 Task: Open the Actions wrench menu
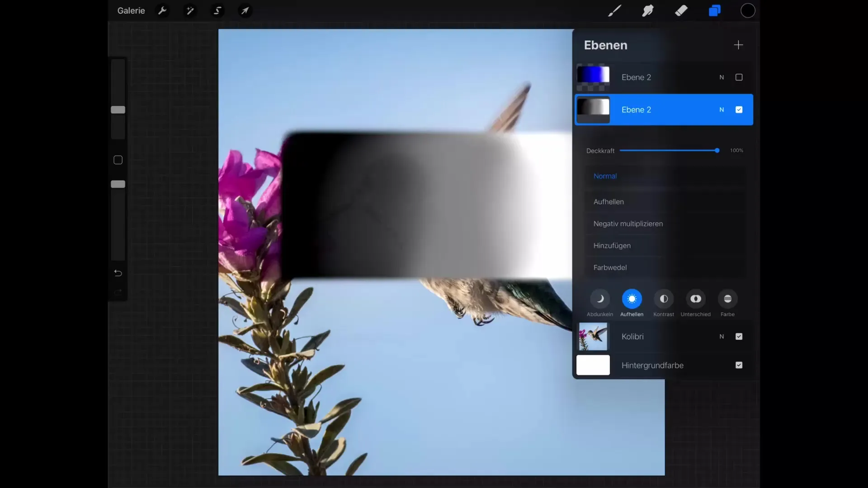point(162,10)
